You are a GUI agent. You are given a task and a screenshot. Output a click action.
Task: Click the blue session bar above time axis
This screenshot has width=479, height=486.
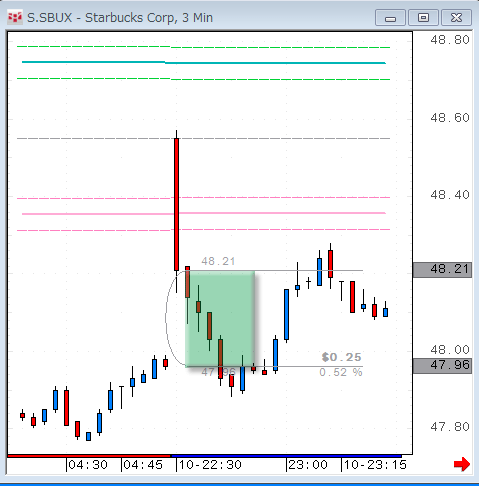[286, 456]
